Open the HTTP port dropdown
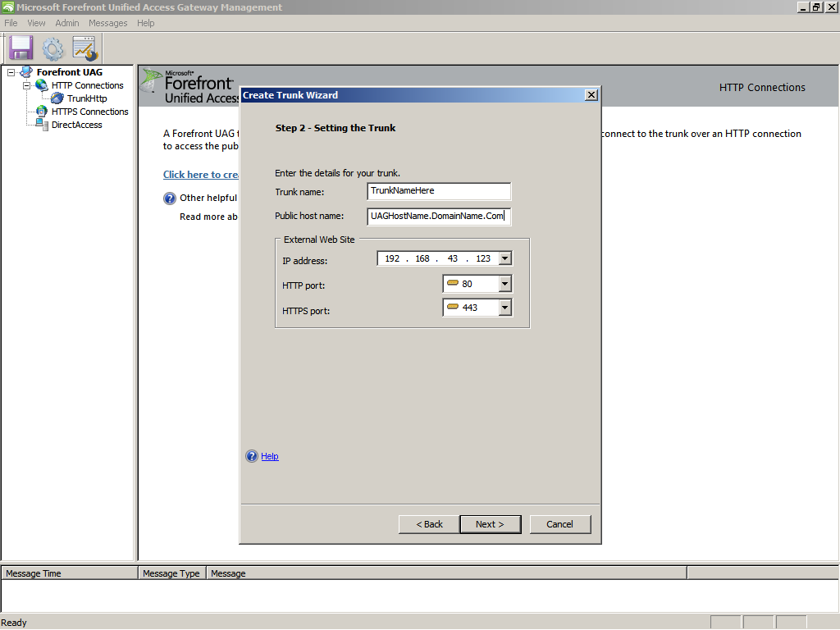Viewport: 840px width, 630px height. pyautogui.click(x=504, y=284)
